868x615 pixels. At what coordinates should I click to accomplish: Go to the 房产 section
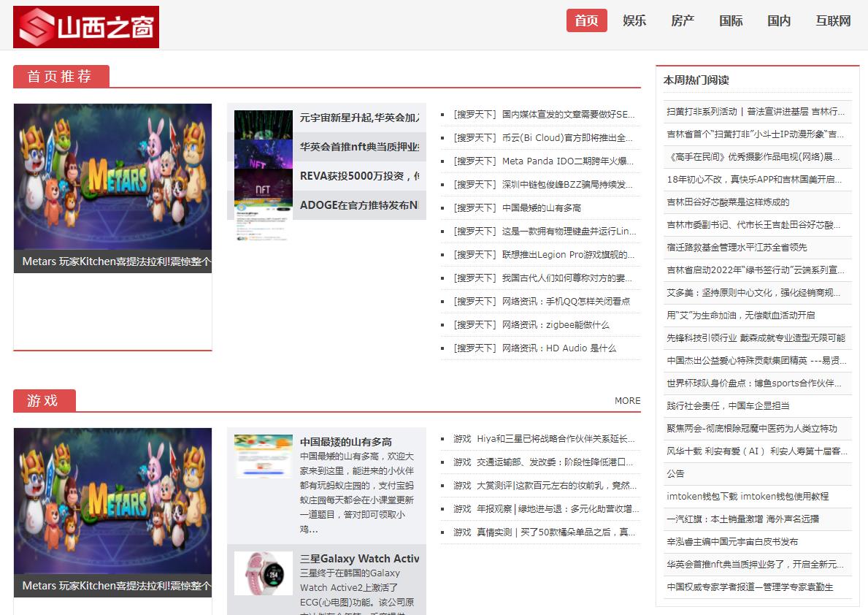pyautogui.click(x=683, y=20)
